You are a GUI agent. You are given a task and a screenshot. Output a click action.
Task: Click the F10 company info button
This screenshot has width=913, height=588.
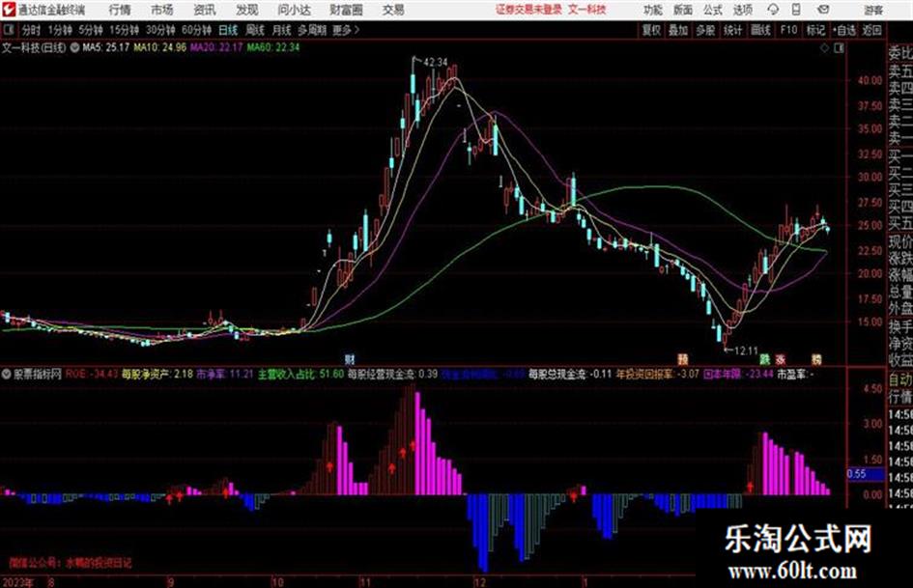788,30
